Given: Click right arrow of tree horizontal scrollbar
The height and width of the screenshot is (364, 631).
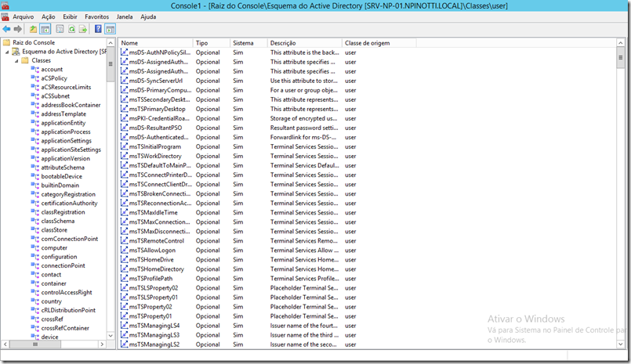Looking at the screenshot, I should coord(102,344).
